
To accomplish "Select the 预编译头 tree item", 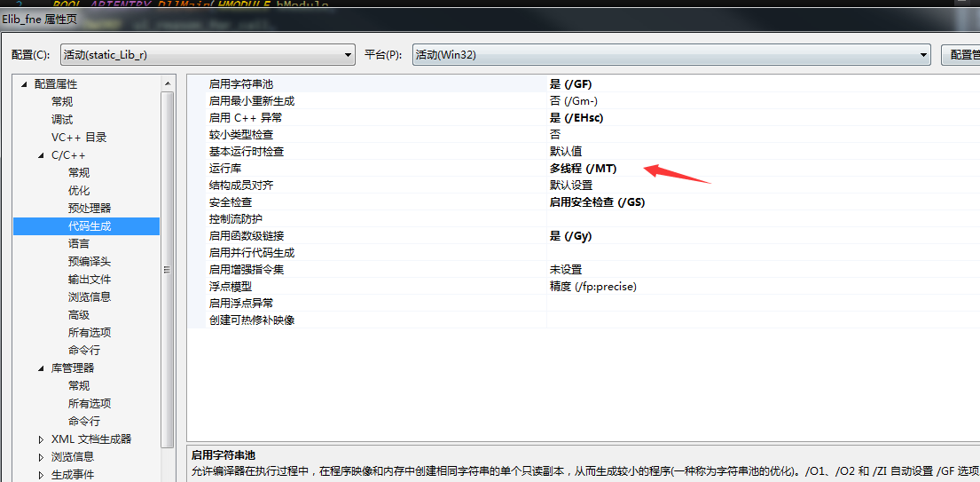I will (90, 261).
